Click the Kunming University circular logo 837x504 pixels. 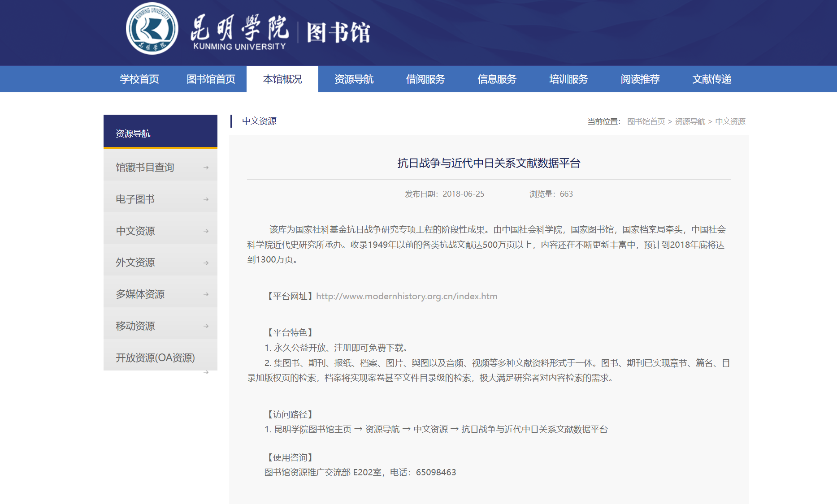[x=152, y=29]
